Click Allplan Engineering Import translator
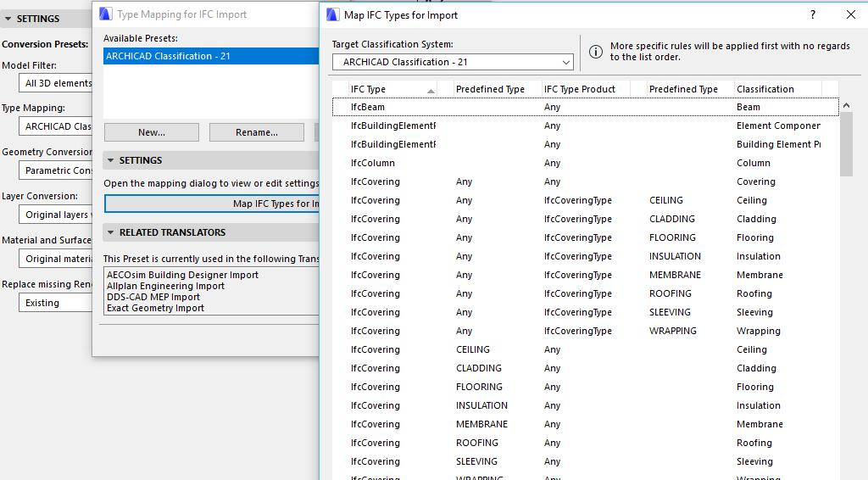Screen dimensions: 868x480 165,286
